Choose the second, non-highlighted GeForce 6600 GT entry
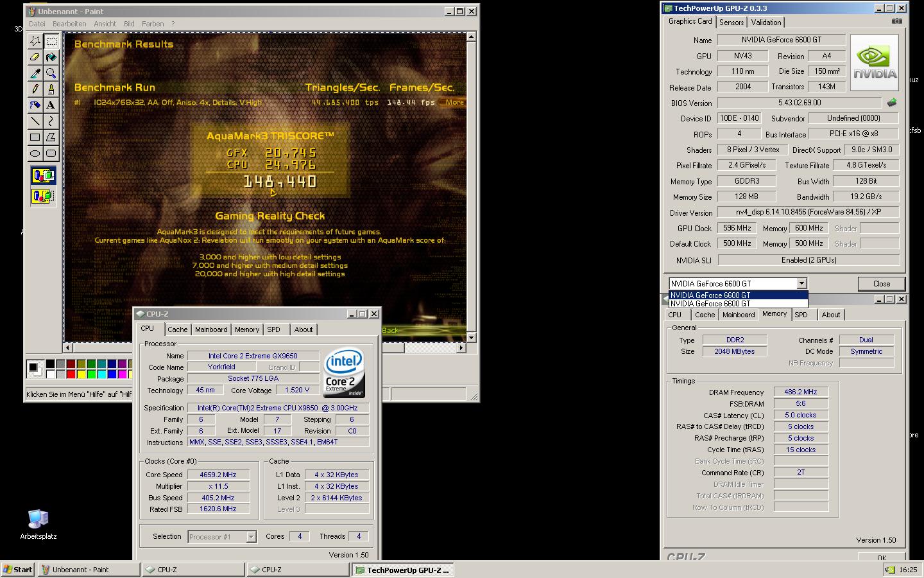Image resolution: width=924 pixels, height=578 pixels. point(738,304)
